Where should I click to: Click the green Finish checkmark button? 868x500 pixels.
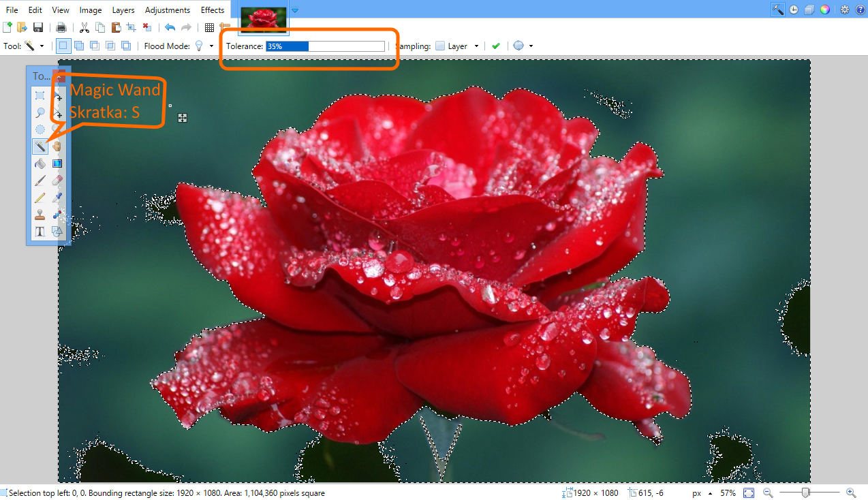click(x=496, y=46)
